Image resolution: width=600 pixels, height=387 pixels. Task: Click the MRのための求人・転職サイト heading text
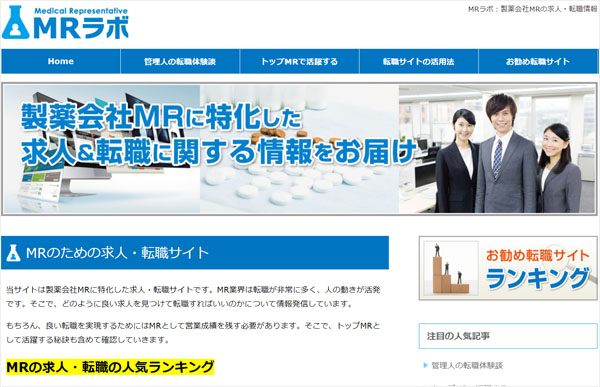coord(117,253)
